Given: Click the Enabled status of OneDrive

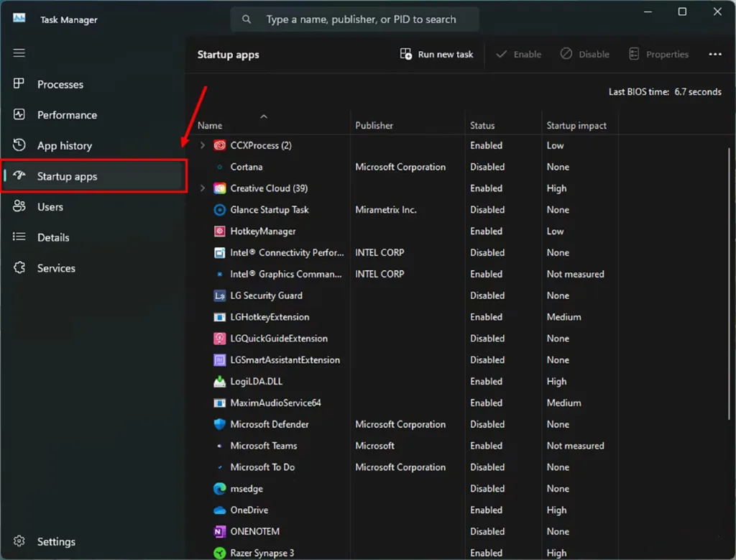Looking at the screenshot, I should tap(487, 510).
